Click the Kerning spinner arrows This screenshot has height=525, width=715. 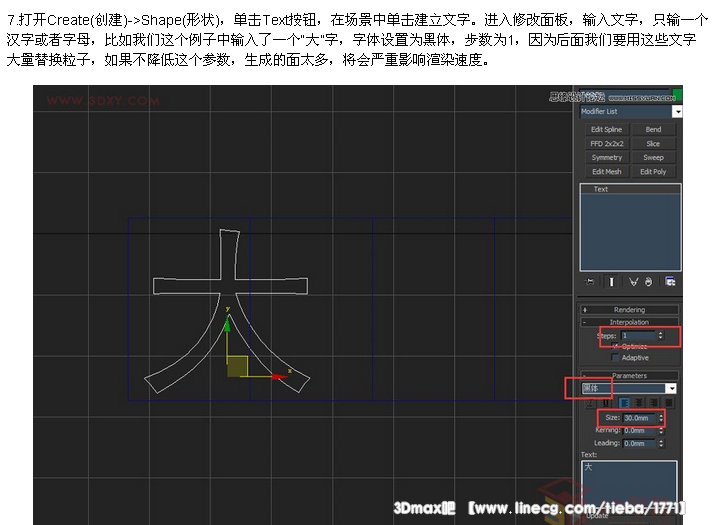[661, 431]
